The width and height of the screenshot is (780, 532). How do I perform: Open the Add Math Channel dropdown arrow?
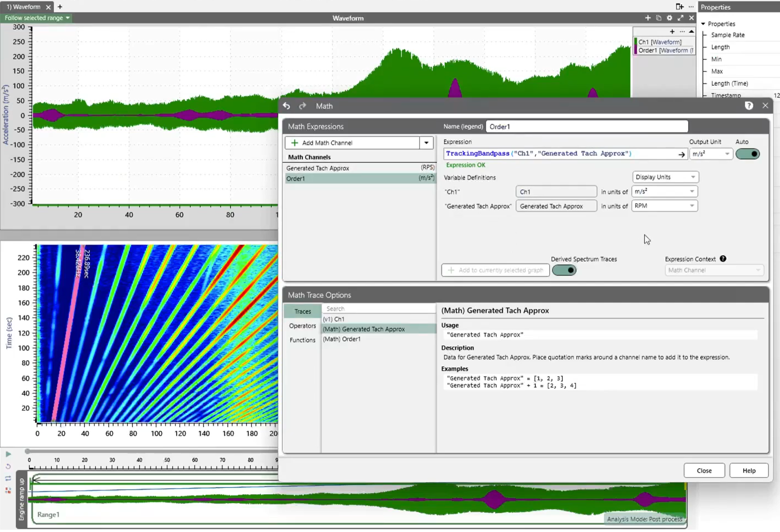426,143
